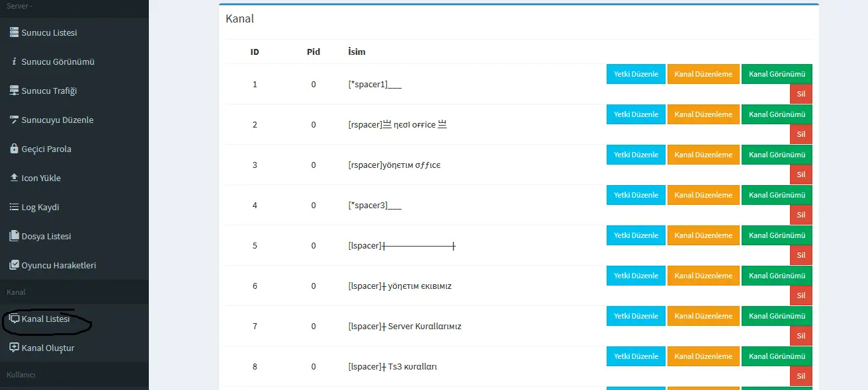
Task: Open Oyuncu Haraketleri menu item
Action: click(x=58, y=265)
